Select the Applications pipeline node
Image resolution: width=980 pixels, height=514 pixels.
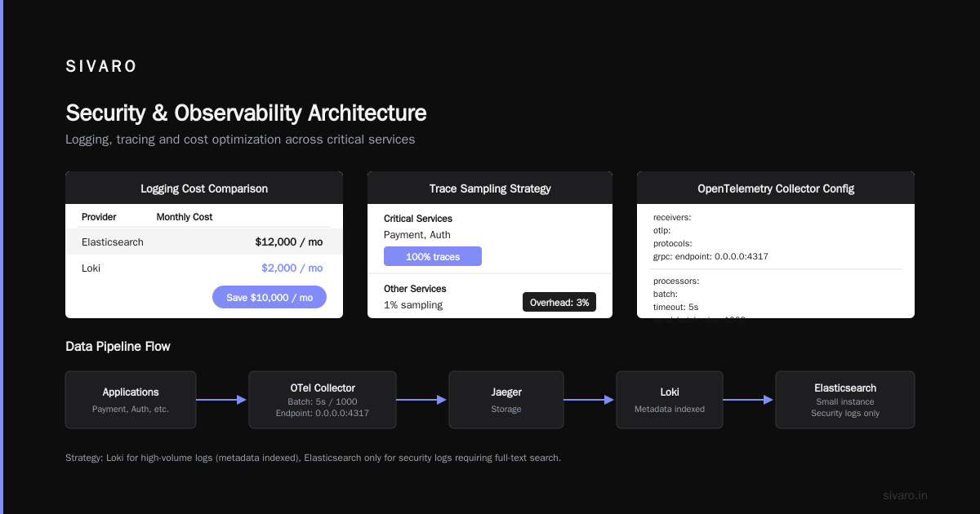[x=131, y=400]
